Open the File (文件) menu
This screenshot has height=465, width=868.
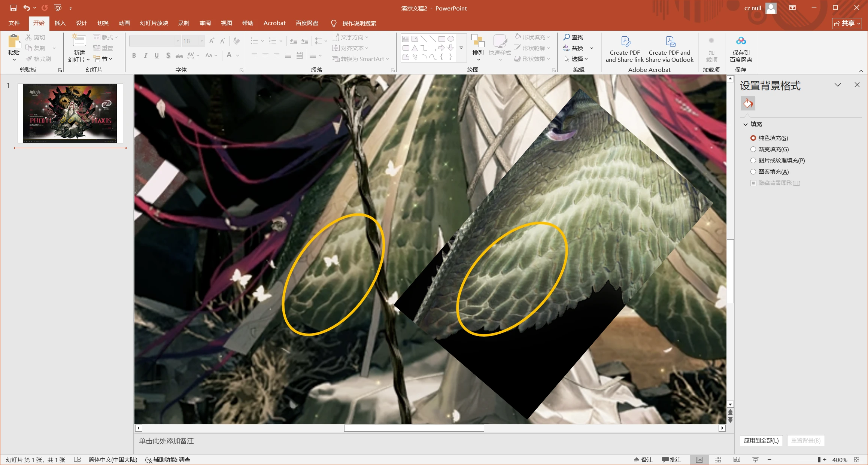click(14, 23)
